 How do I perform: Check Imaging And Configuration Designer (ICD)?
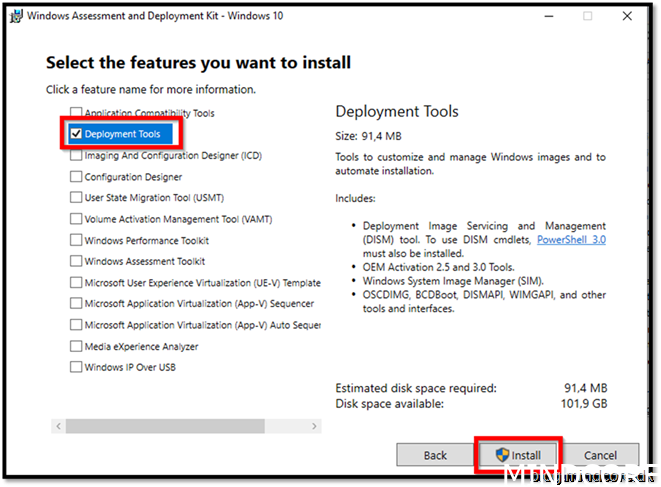pyautogui.click(x=76, y=156)
